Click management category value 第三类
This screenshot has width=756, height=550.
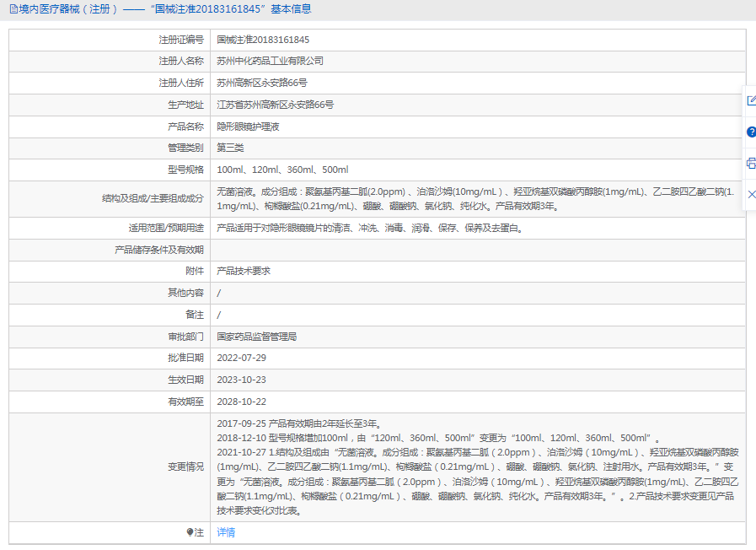pos(230,148)
